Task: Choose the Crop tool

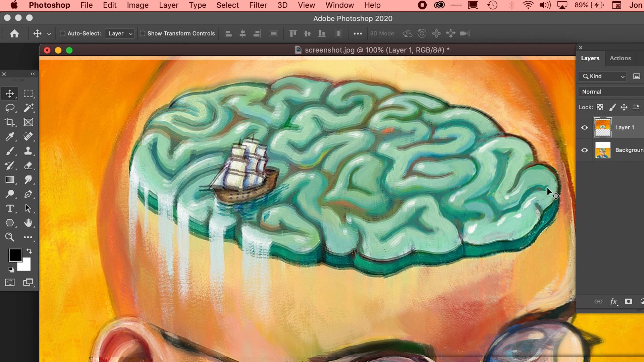Action: tap(10, 122)
